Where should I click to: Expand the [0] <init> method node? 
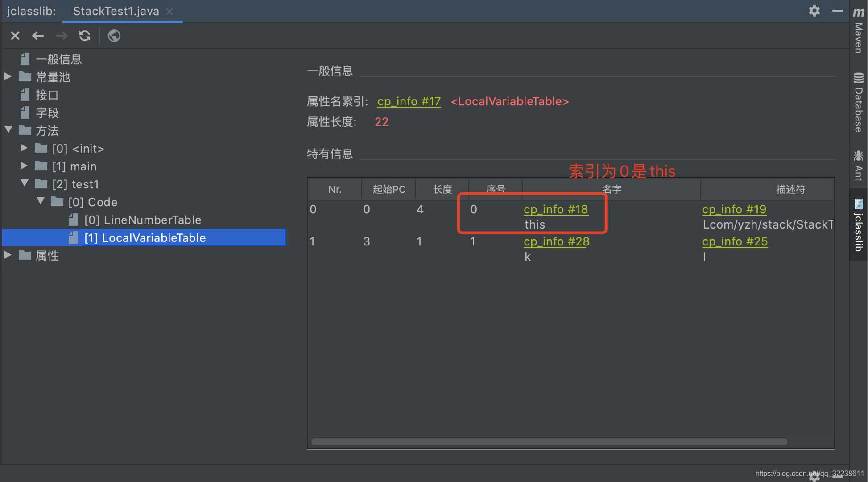point(24,148)
